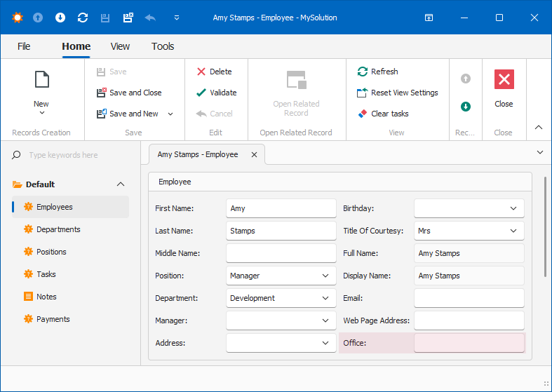Click the quick access Save and Close icon
Screen dimensions: 552x392
[x=128, y=18]
